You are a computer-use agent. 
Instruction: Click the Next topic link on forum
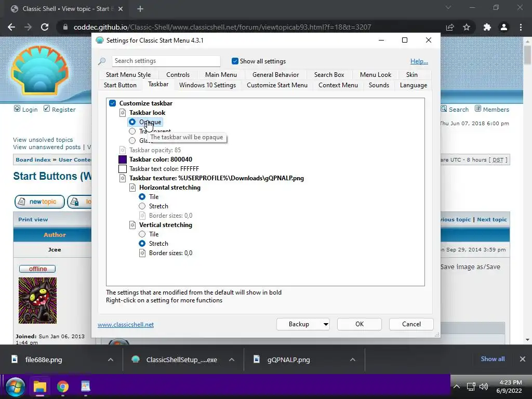(491, 220)
